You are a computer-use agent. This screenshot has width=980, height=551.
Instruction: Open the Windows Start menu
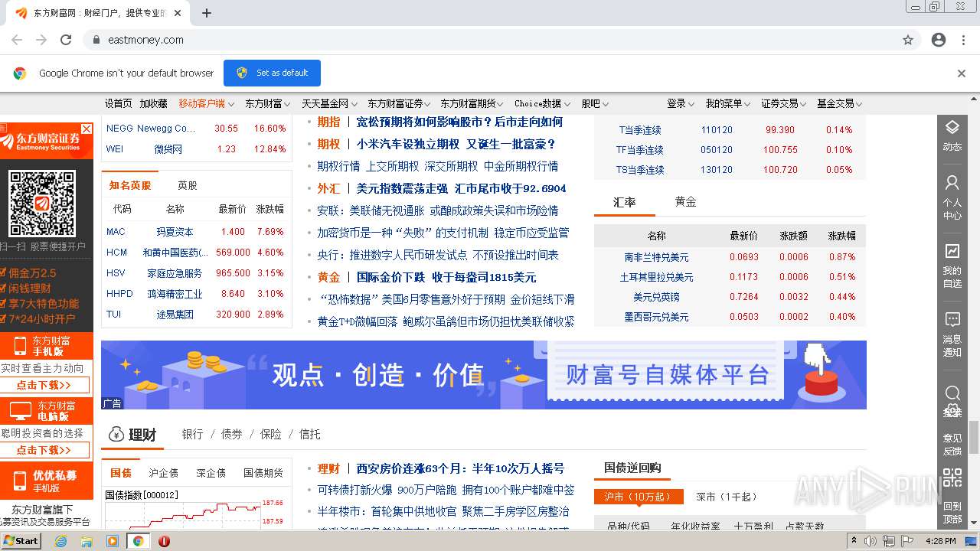pyautogui.click(x=21, y=540)
